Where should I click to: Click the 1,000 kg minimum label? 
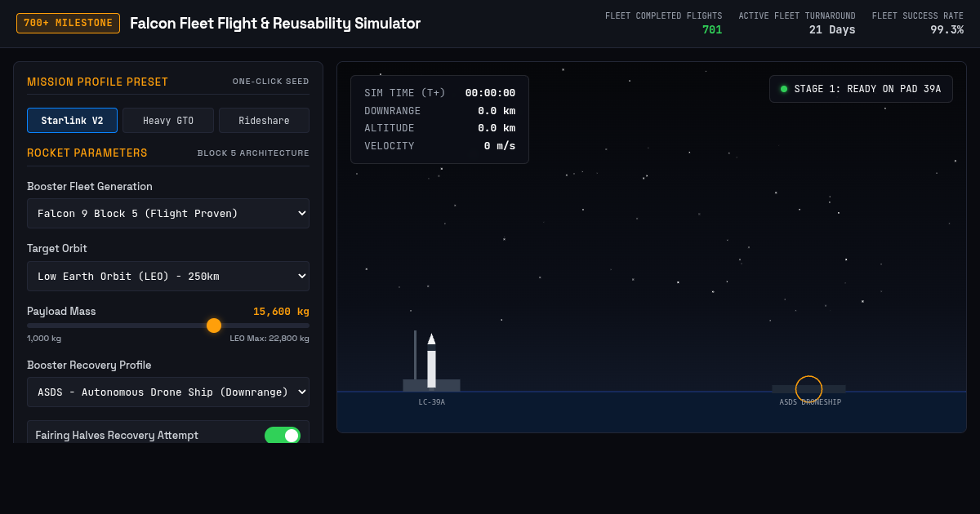pos(44,339)
